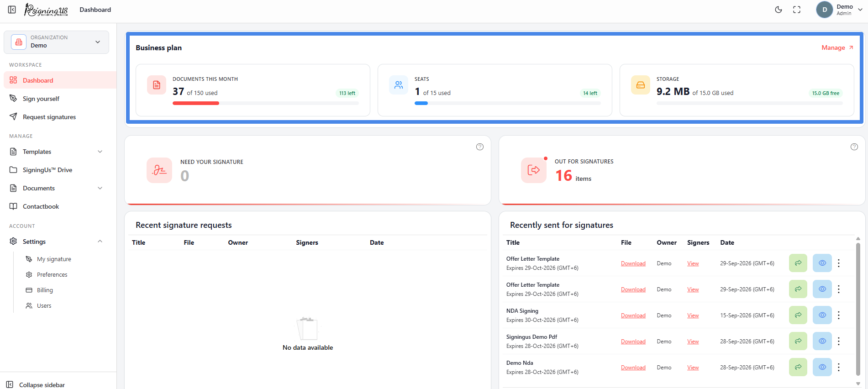Share the Signingus Demo Pdf row
This screenshot has height=389, width=868.
click(x=798, y=341)
